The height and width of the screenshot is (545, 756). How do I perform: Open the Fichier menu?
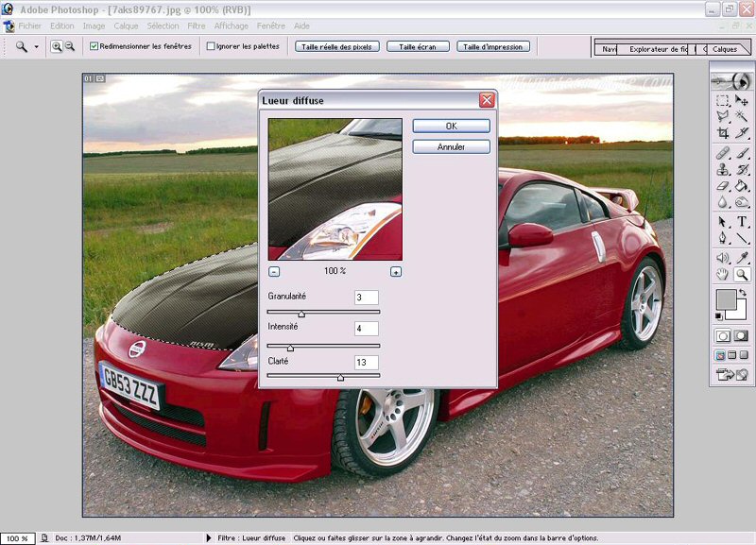(x=30, y=26)
